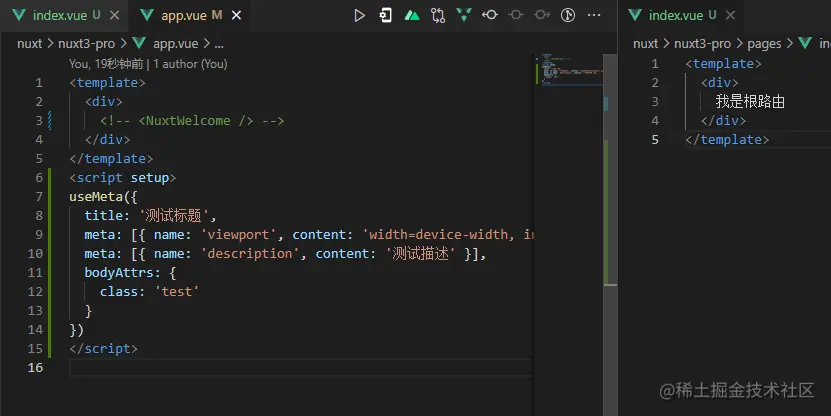The width and height of the screenshot is (831, 416).
Task: Click the 'pages' breadcrumb item
Action: click(764, 44)
